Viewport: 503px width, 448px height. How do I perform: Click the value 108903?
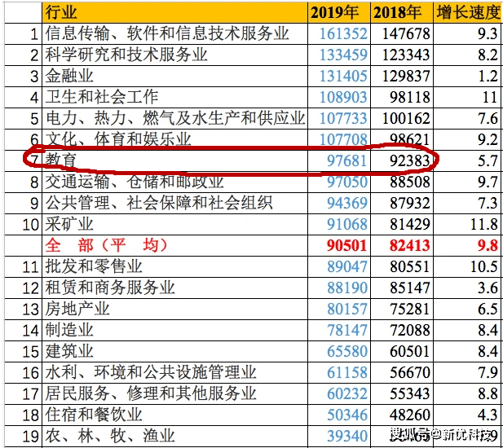point(343,98)
